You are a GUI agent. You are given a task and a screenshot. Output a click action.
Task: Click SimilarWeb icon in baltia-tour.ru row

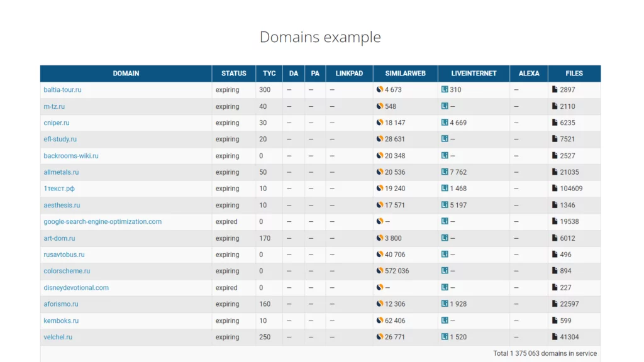(x=380, y=90)
